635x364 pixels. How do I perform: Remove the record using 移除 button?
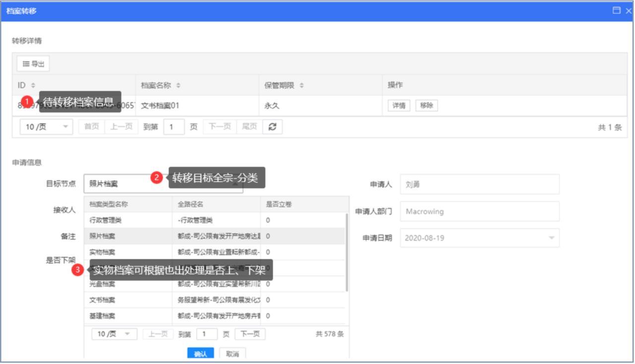427,106
